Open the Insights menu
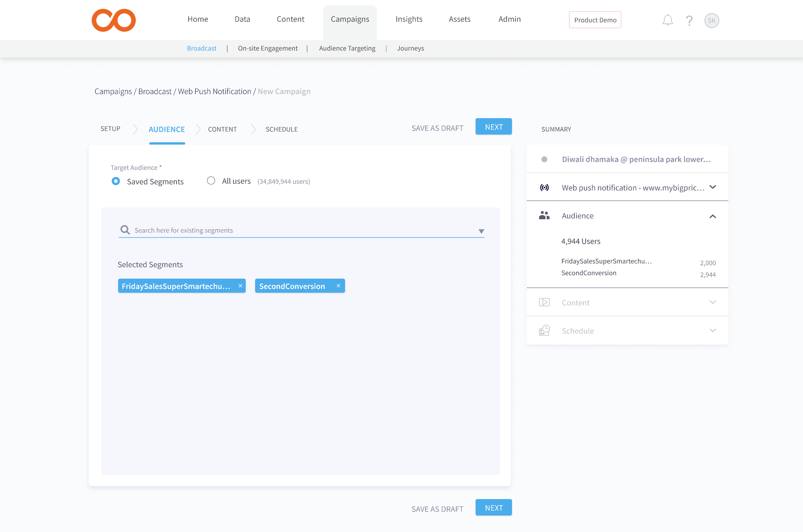 (x=409, y=19)
